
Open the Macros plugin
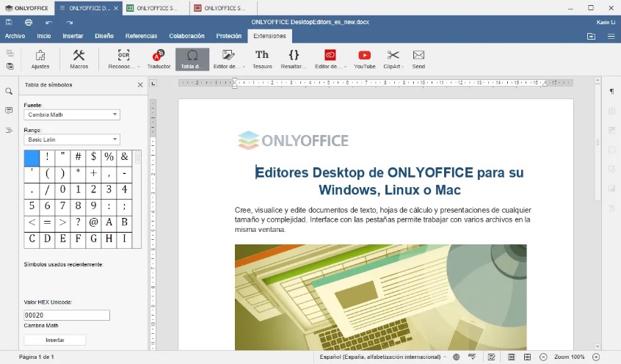79,59
